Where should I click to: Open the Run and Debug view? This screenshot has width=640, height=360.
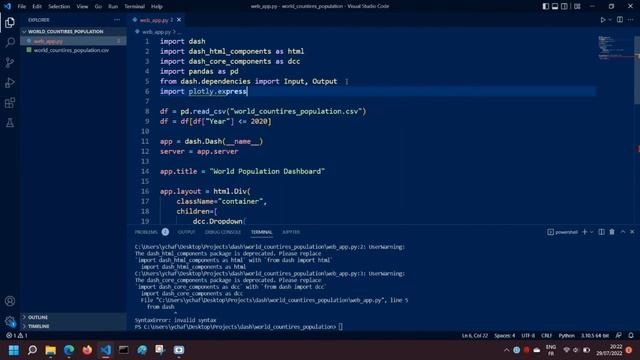coord(10,82)
